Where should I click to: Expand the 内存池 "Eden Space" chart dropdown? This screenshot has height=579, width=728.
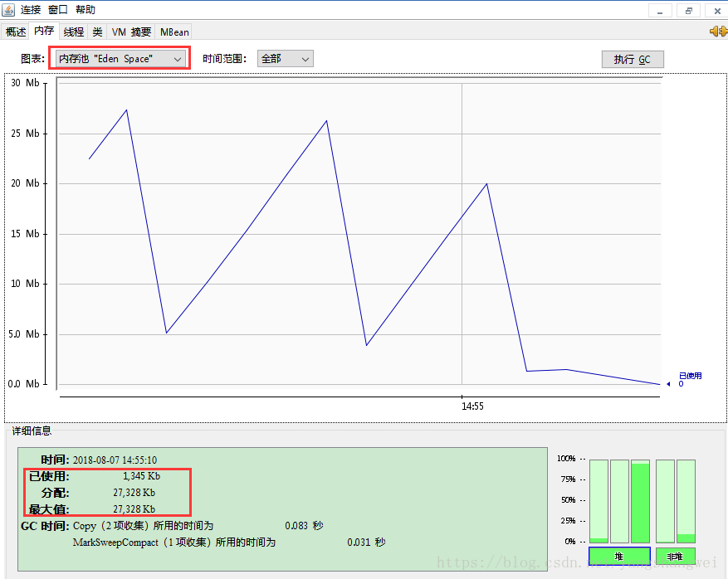pos(120,59)
